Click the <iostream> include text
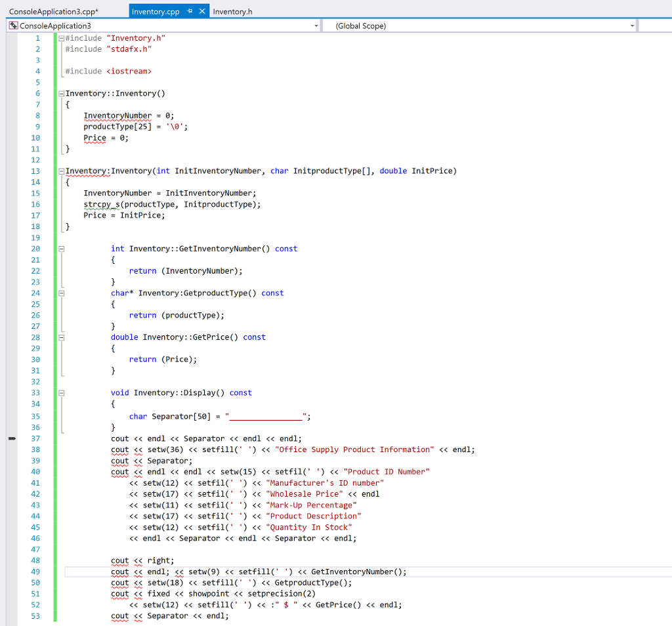 click(x=129, y=71)
